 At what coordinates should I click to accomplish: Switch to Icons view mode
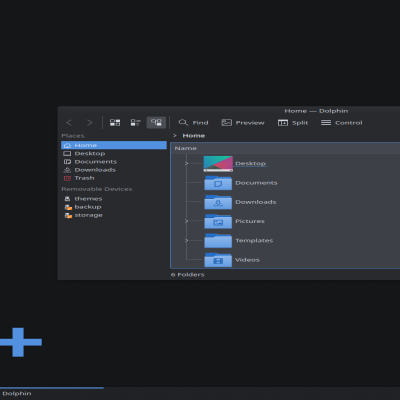click(x=115, y=123)
